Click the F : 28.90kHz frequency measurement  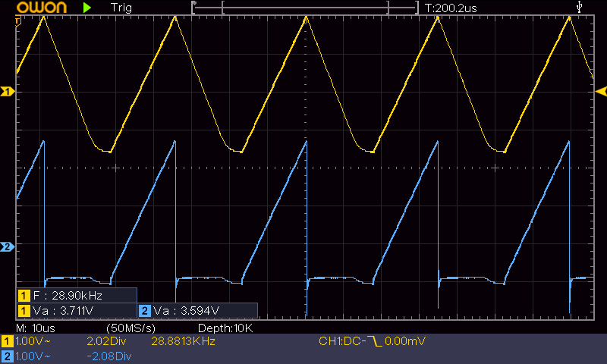[68, 296]
